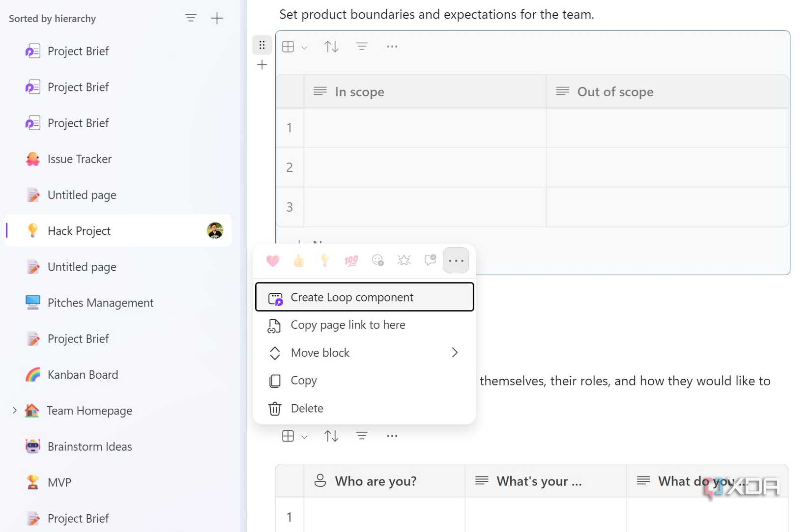React with the lightbulb emoji
The width and height of the screenshot is (811, 532).
point(325,260)
